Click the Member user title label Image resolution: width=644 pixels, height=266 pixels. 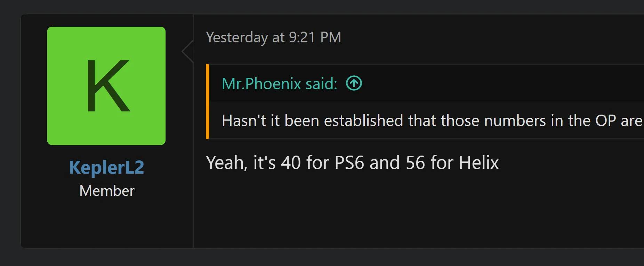pos(107,191)
